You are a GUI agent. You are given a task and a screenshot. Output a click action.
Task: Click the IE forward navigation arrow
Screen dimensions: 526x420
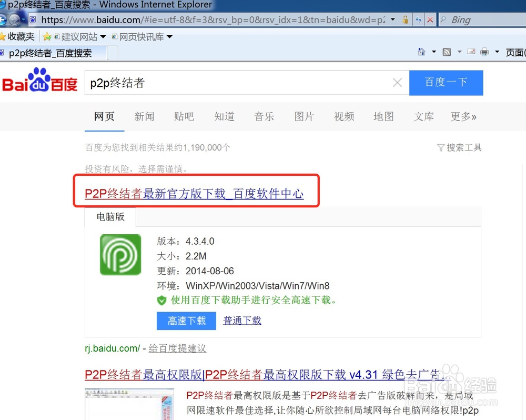(x=14, y=20)
